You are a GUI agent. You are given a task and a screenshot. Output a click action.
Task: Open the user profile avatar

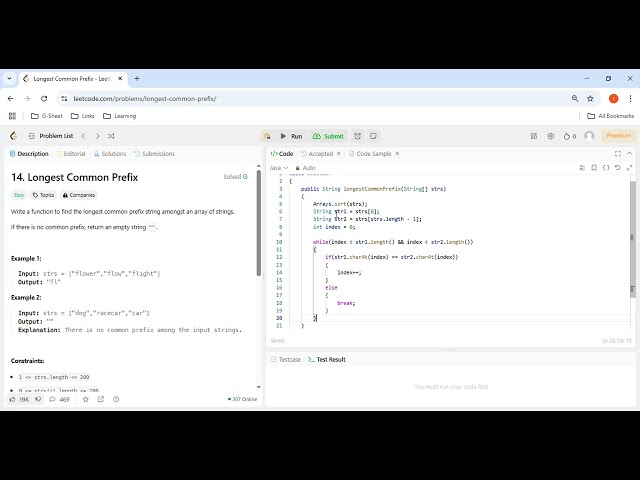pyautogui.click(x=589, y=136)
